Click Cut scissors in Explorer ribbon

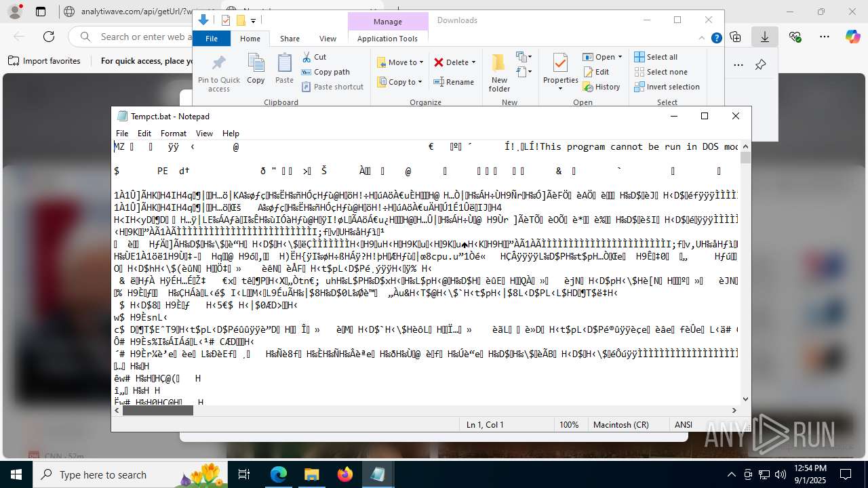[x=314, y=57]
